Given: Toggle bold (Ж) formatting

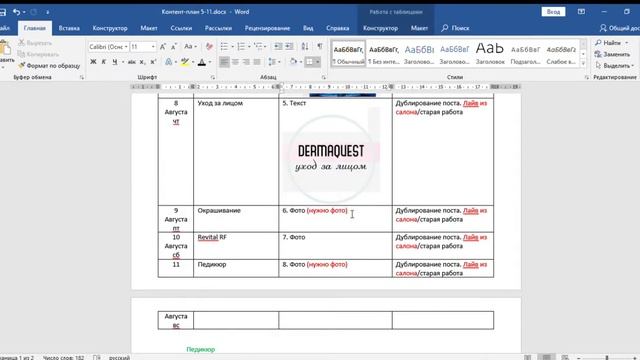Looking at the screenshot, I should [93, 62].
